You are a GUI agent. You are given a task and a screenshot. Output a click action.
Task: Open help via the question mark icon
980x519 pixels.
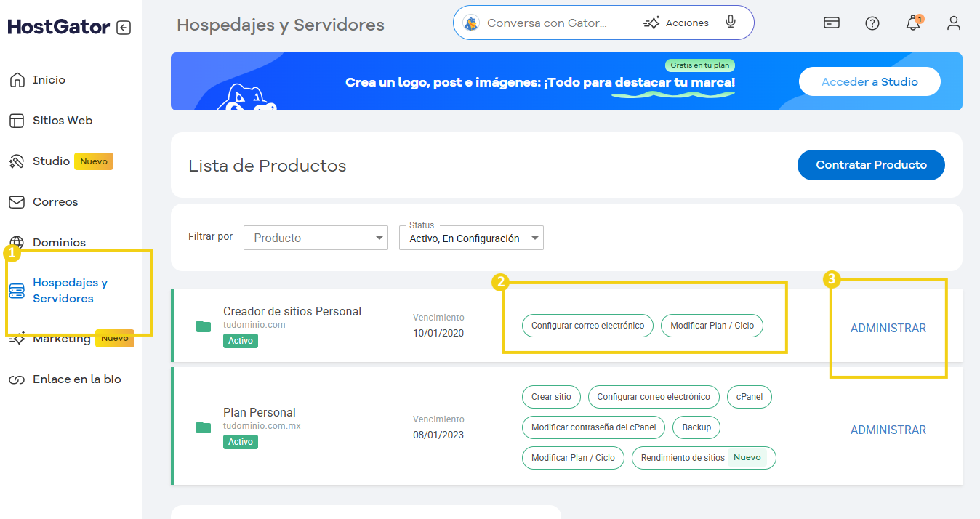pyautogui.click(x=872, y=23)
